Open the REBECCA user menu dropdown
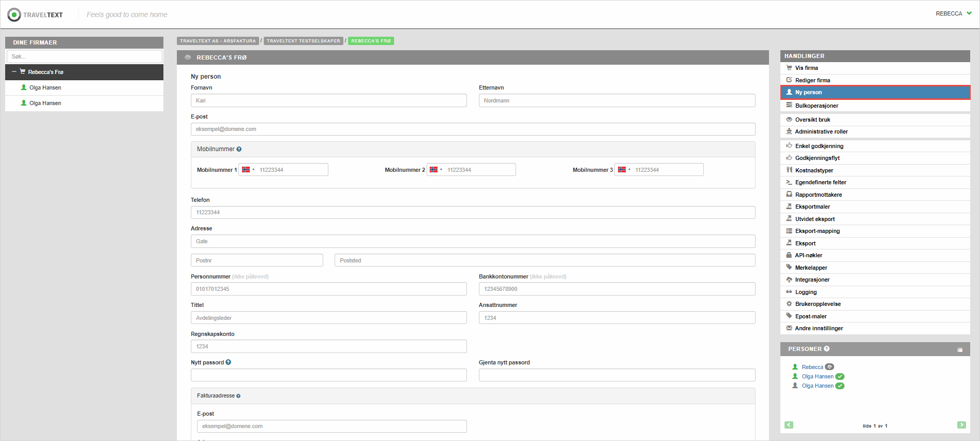The width and height of the screenshot is (980, 441). tap(953, 13)
